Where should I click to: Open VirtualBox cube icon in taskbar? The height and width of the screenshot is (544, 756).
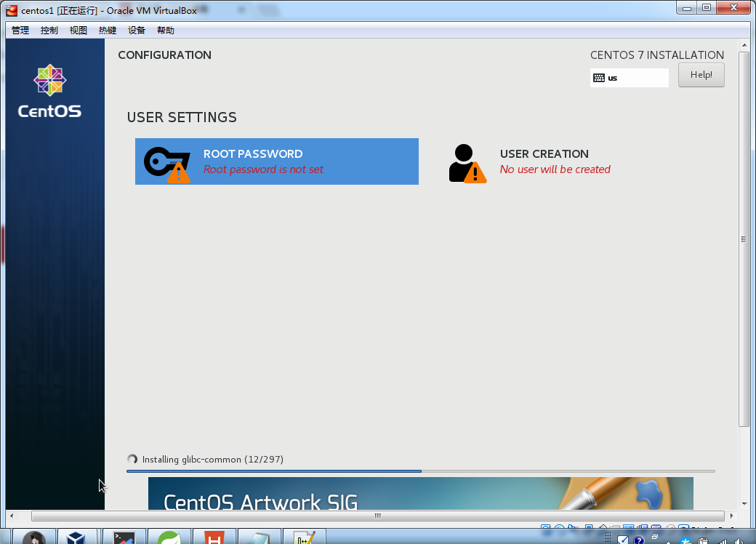76,537
